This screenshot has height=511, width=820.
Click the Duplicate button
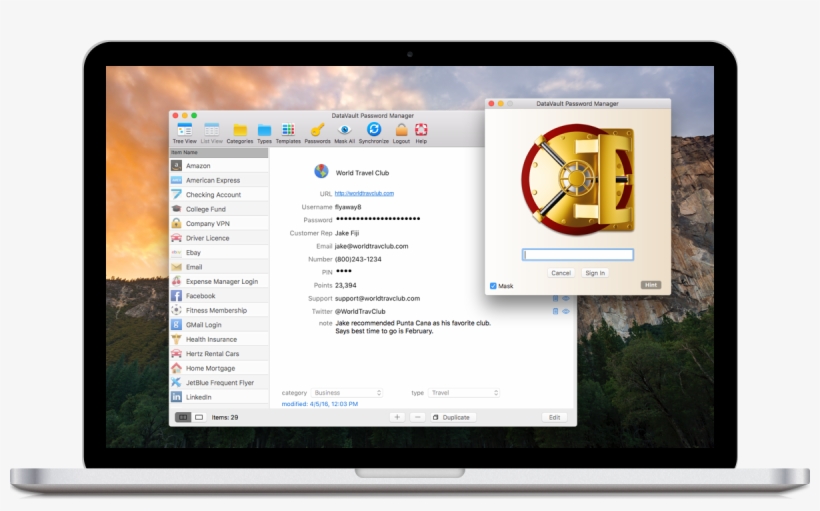[x=452, y=417]
